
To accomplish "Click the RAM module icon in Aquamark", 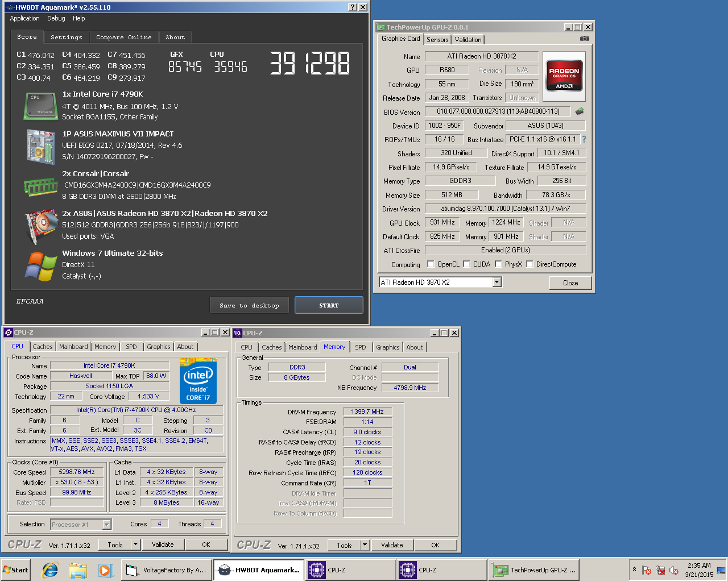I will coord(40,186).
